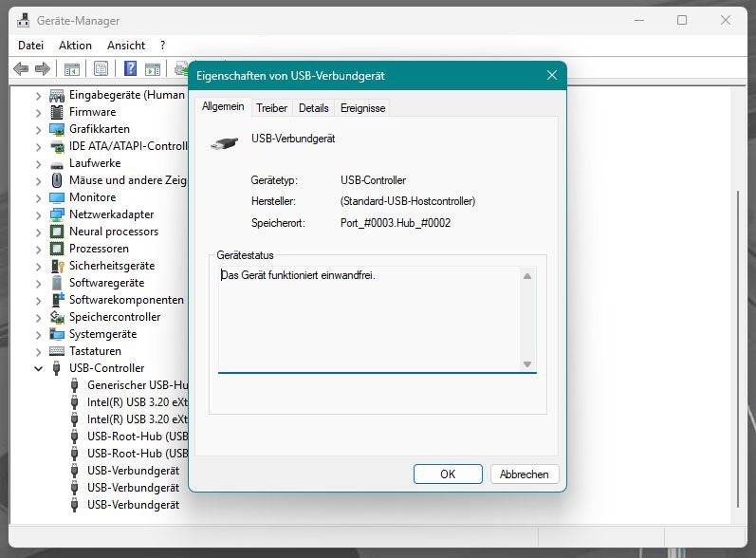Click the Monitore category icon
The width and height of the screenshot is (756, 558).
click(x=57, y=197)
